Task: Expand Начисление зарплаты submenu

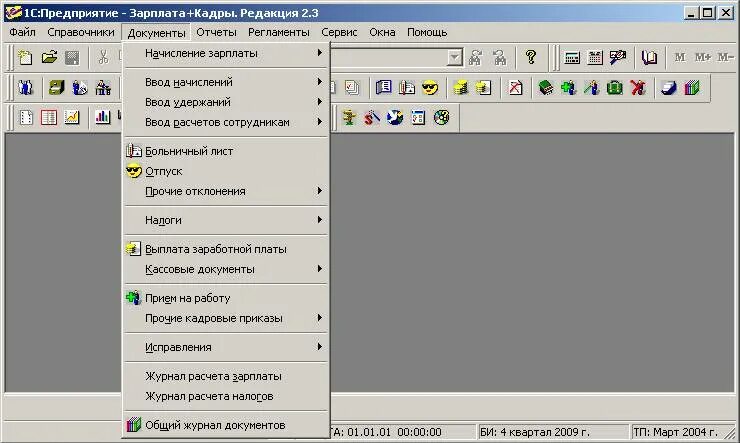Action: 226,53
